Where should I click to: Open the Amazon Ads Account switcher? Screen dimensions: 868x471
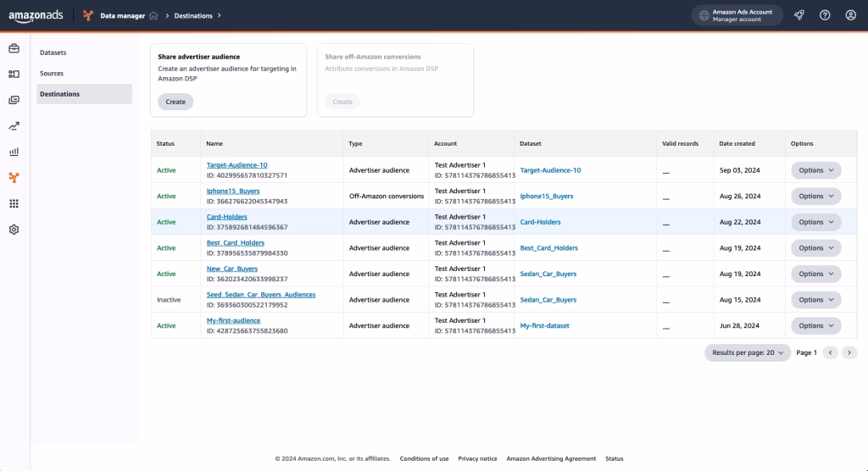coord(737,15)
